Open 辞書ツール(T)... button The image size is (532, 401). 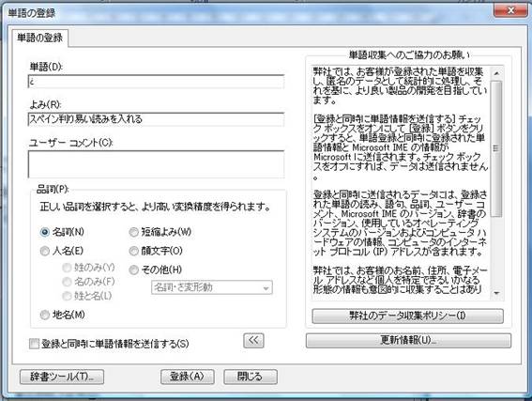(x=62, y=377)
